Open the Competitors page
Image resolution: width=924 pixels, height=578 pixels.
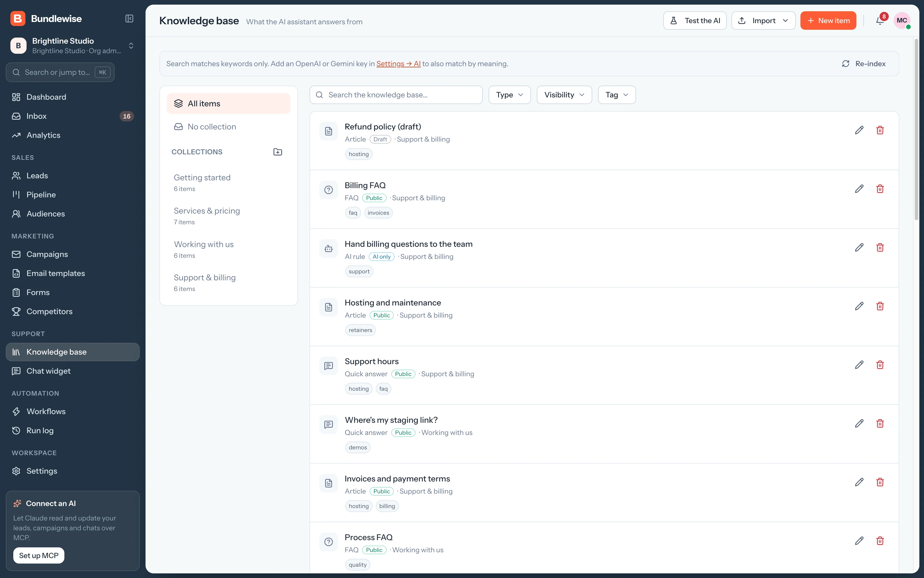72,312
